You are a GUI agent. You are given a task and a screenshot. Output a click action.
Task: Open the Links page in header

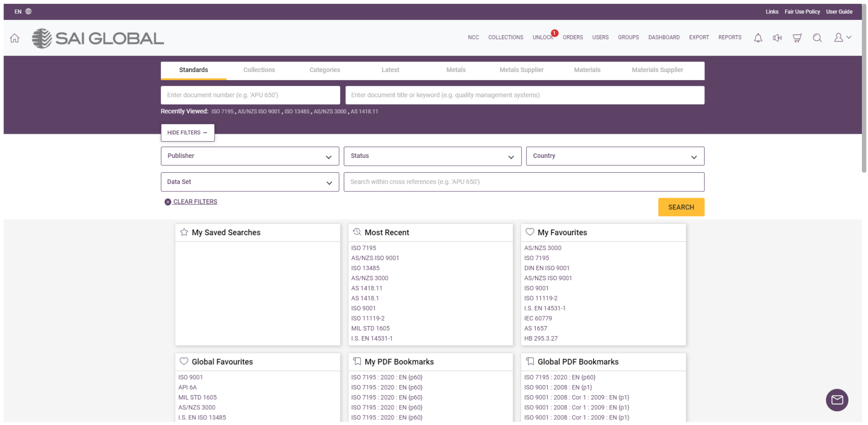[772, 12]
